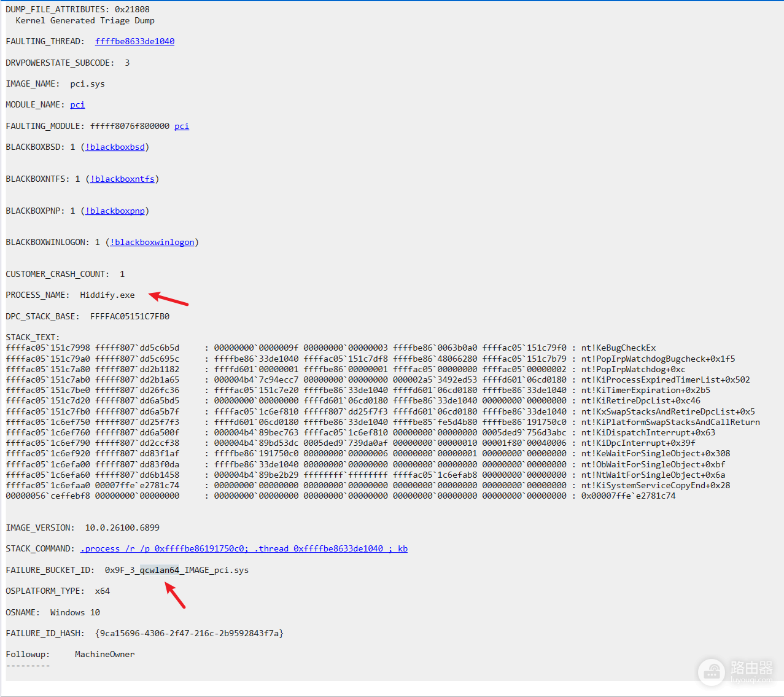The height and width of the screenshot is (697, 784).
Task: Click the FAILURE_ID_HASH GUID value
Action: coord(189,633)
